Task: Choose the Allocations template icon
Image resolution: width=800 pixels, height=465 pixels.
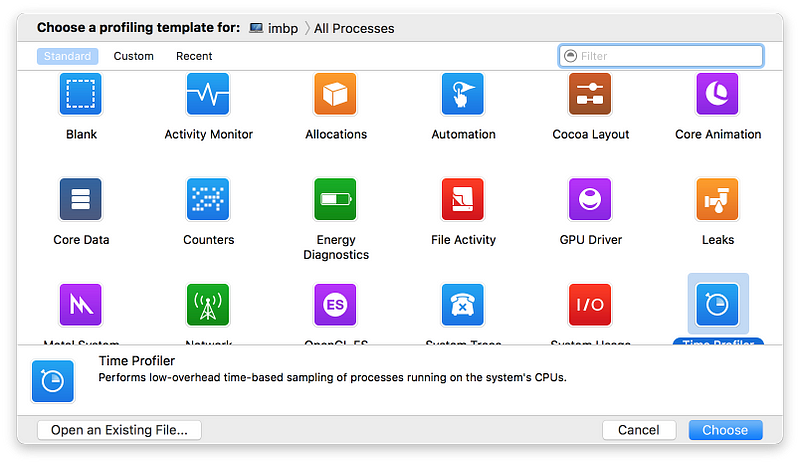Action: click(x=335, y=94)
